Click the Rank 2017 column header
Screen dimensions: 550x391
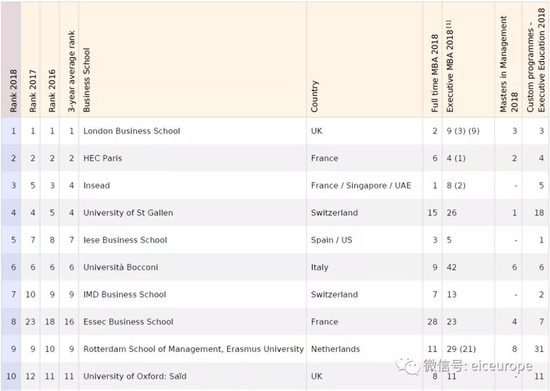[x=33, y=91]
